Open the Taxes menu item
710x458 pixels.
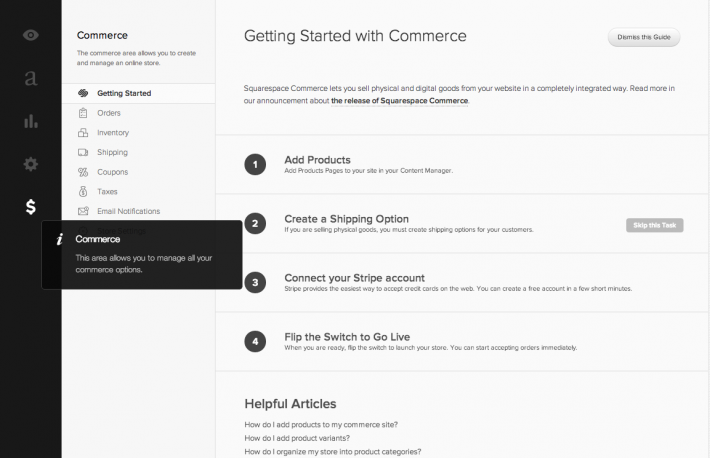click(107, 191)
